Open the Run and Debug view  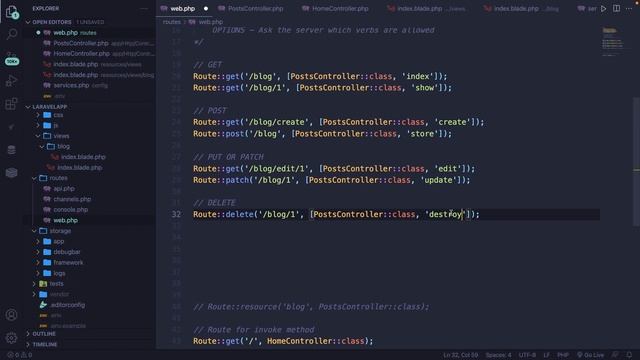(11, 81)
